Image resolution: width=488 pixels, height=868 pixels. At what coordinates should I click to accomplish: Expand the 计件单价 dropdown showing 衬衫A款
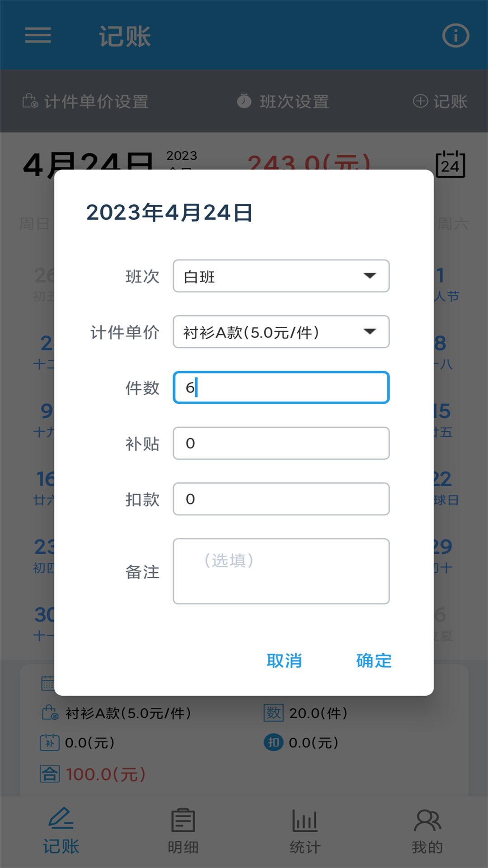pyautogui.click(x=280, y=331)
